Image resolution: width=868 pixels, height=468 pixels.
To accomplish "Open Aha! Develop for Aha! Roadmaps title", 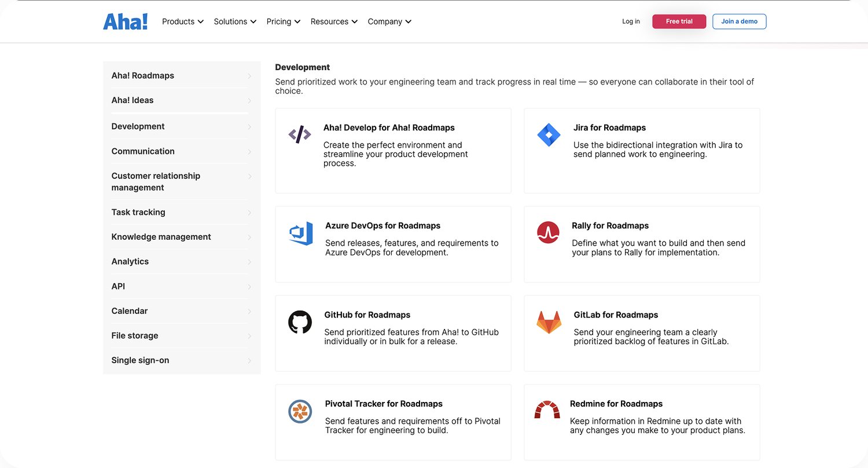I will (389, 128).
